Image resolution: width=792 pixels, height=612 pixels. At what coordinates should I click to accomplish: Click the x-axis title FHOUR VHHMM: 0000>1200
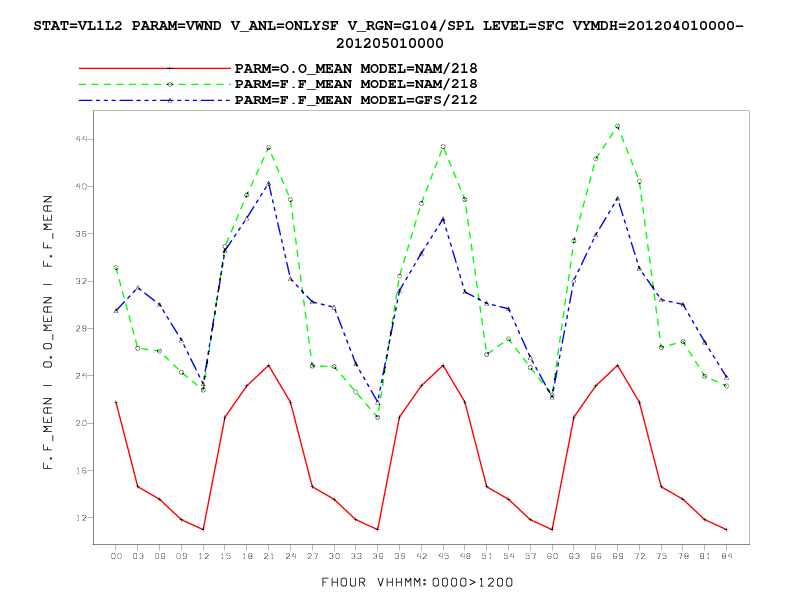417,582
